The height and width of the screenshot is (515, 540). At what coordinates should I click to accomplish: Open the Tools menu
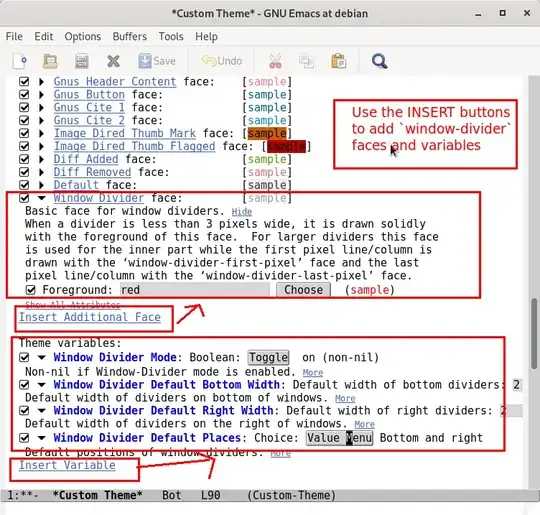tap(171, 37)
